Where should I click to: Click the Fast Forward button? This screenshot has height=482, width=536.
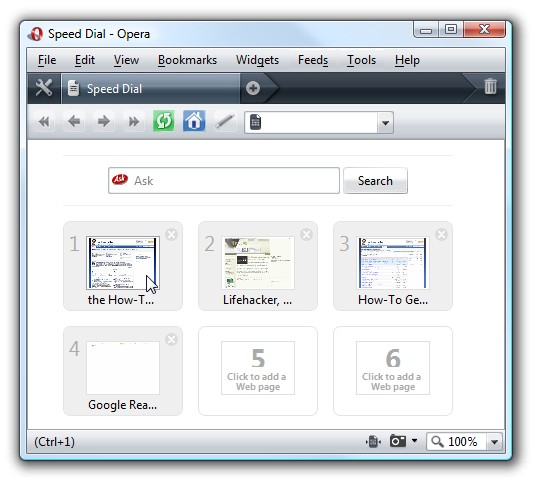tap(134, 121)
